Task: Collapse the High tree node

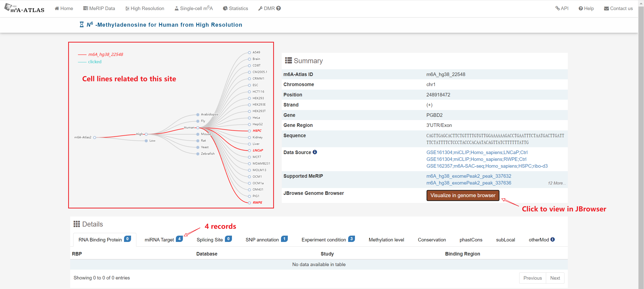Action: pyautogui.click(x=146, y=134)
